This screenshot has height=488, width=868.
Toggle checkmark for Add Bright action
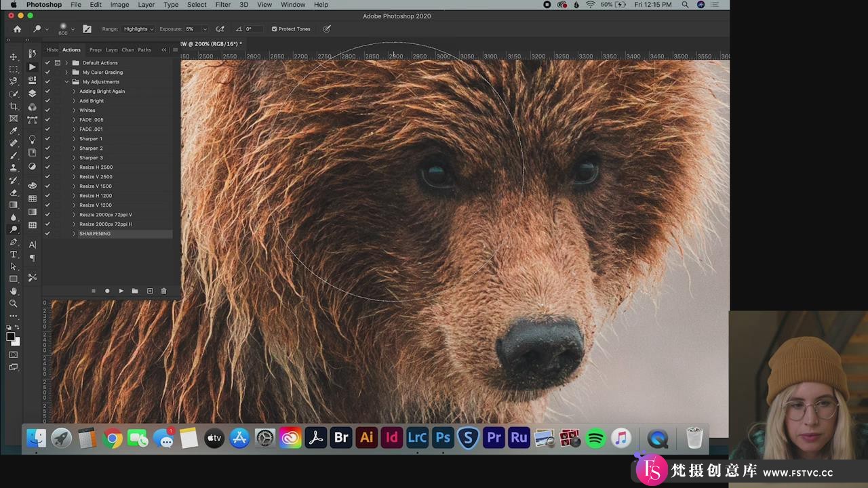tap(47, 101)
